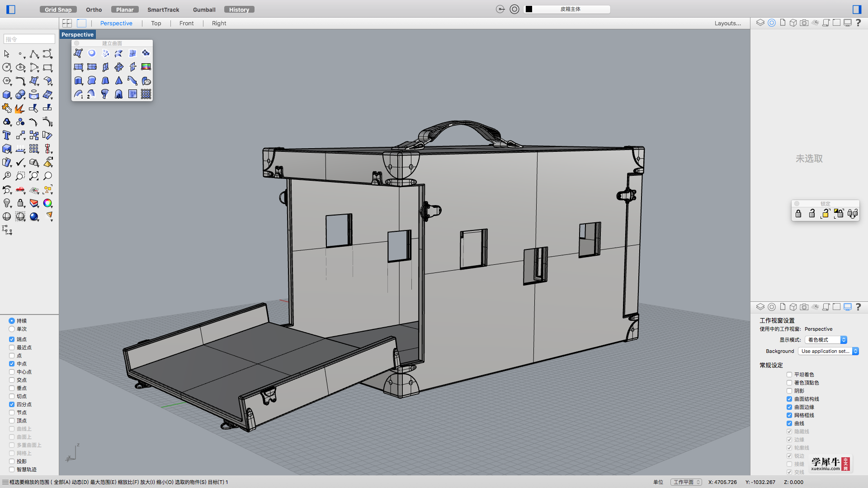Select the Text object T tool

[x=6, y=135]
